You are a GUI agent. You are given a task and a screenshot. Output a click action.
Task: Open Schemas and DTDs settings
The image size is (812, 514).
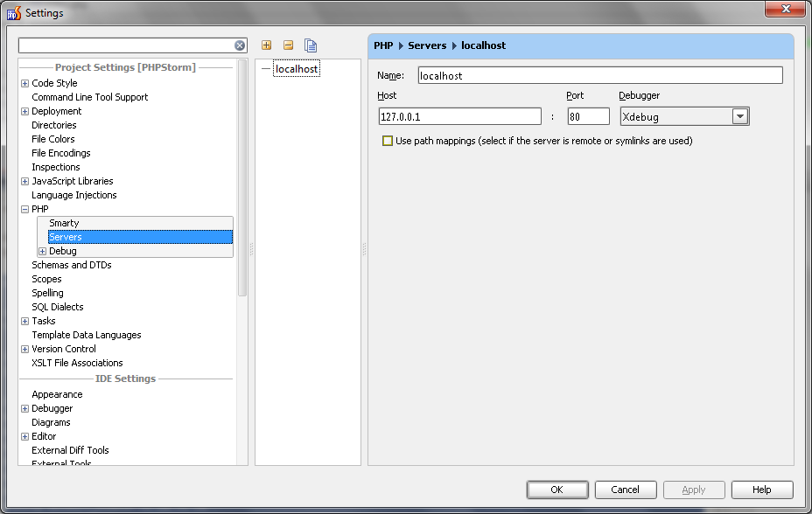[x=72, y=265]
